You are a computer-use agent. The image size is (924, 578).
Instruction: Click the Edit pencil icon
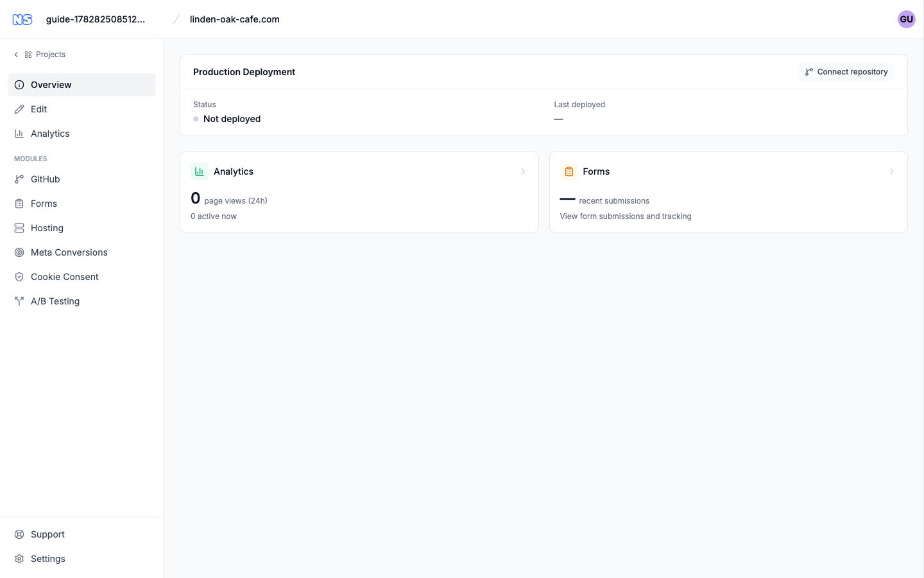(x=19, y=109)
